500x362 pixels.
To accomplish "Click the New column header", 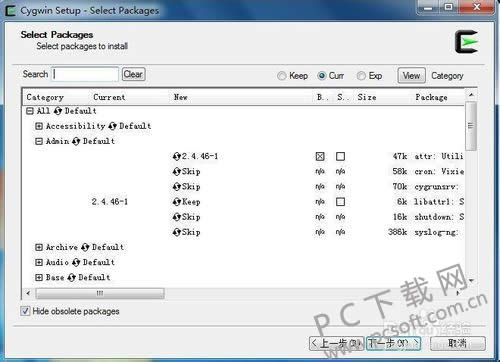I will coord(180,97).
